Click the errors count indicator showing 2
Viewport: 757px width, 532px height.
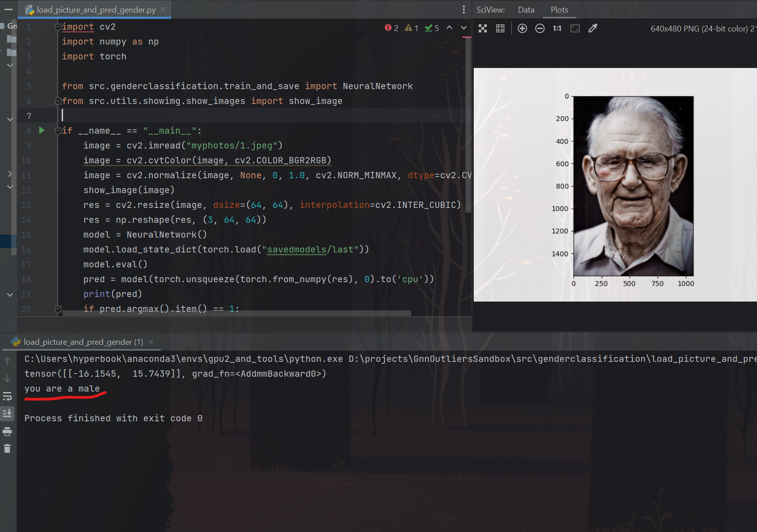[391, 28]
